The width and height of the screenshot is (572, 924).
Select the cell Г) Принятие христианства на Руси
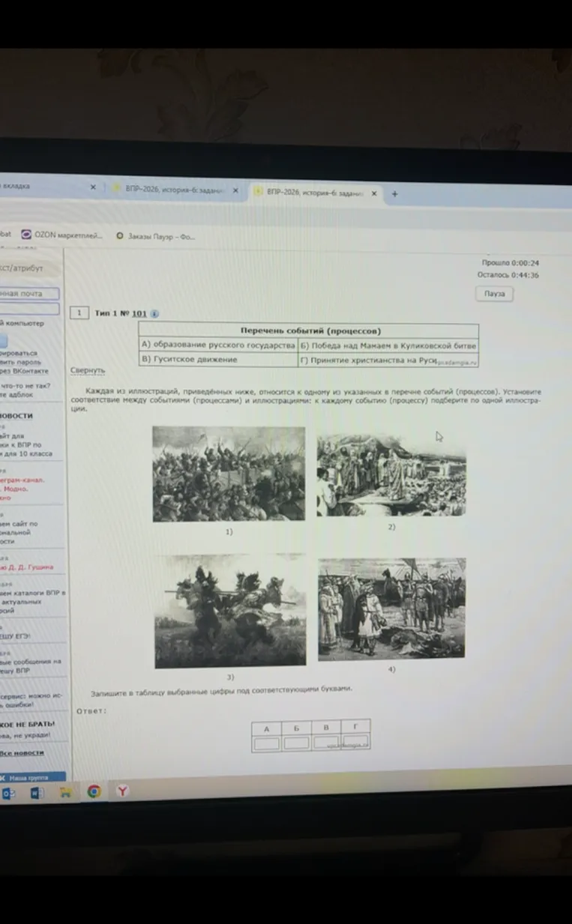[388, 360]
